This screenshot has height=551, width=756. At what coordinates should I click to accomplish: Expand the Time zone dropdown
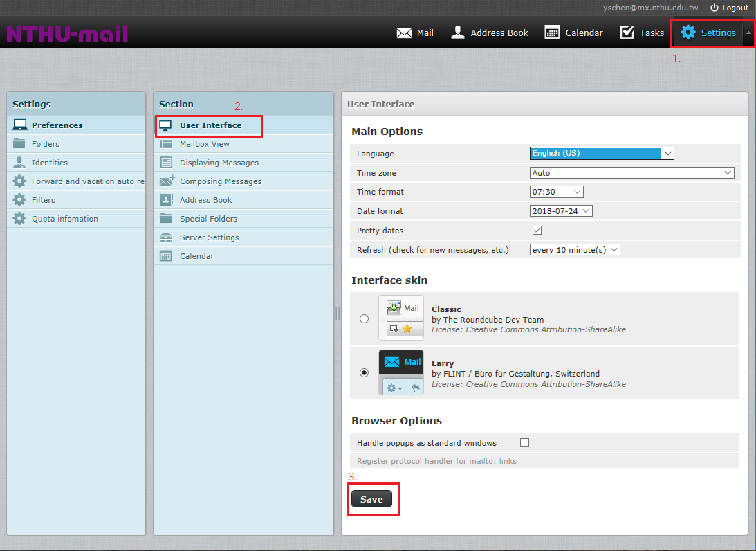point(631,173)
